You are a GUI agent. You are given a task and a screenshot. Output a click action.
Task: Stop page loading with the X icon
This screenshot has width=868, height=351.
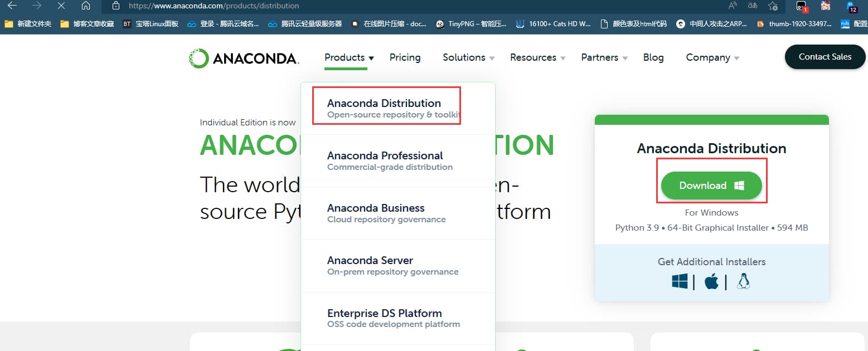[x=61, y=6]
